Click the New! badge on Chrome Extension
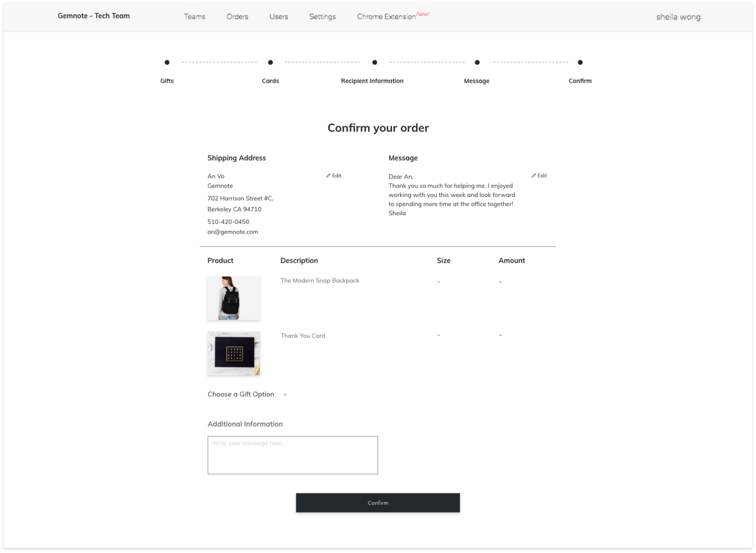Viewport: 756px width, 553px height. click(x=423, y=14)
